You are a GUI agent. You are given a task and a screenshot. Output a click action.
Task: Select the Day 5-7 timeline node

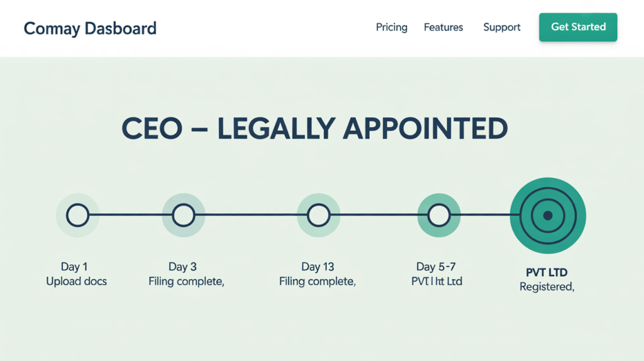coord(438,215)
